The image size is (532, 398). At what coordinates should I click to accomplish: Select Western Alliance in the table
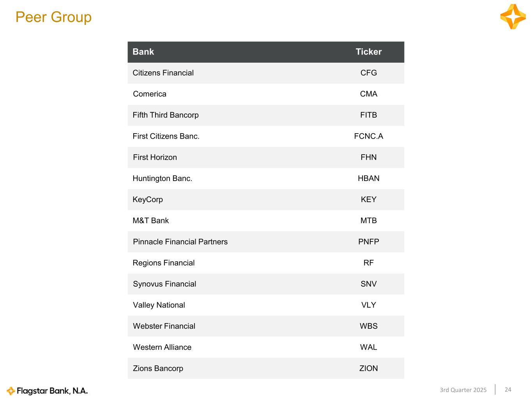pos(162,347)
